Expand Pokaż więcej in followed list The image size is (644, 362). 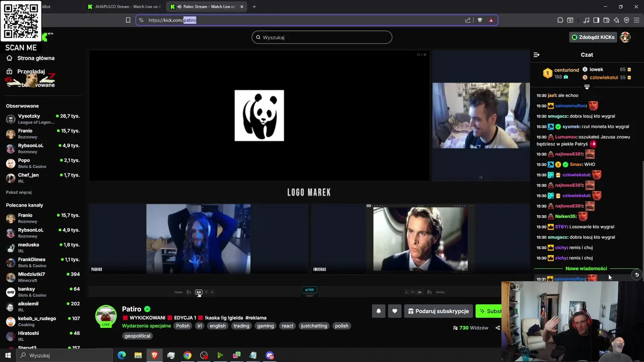pos(19,192)
